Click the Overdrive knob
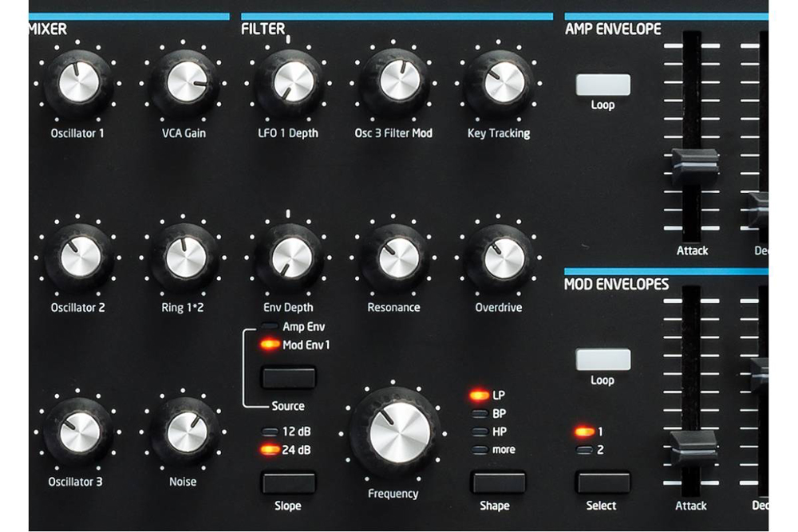798x532 pixels. 498,256
